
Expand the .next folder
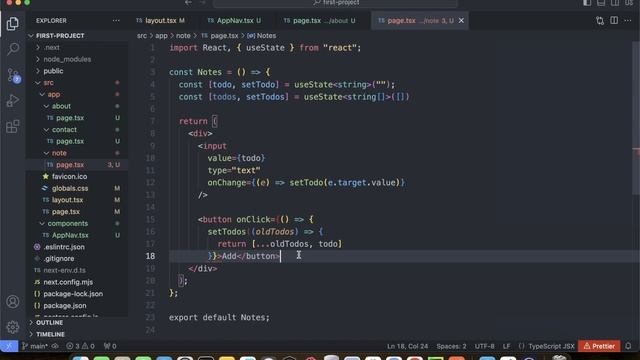tap(51, 47)
